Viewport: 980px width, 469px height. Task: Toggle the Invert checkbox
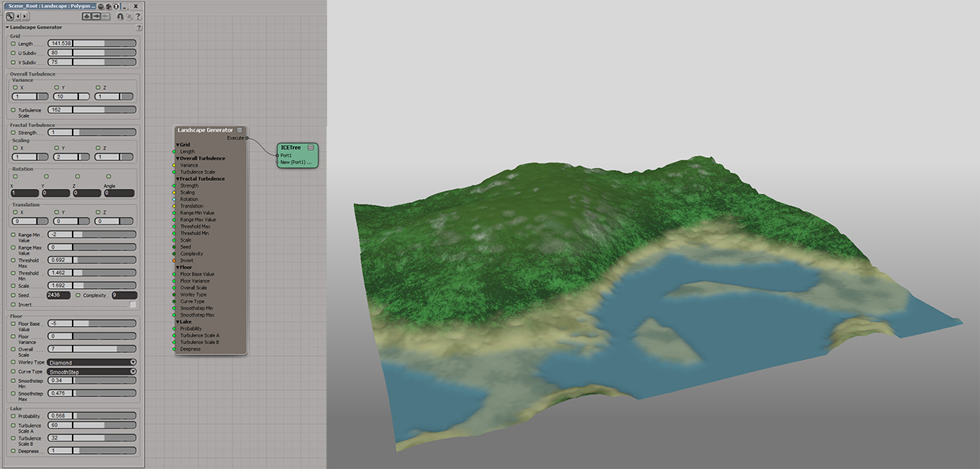[x=133, y=304]
